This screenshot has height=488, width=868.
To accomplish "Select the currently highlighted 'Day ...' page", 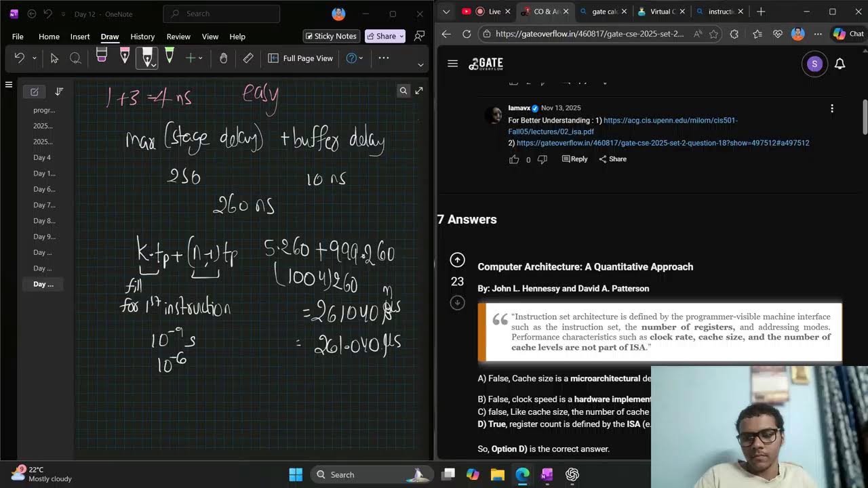I will point(43,284).
